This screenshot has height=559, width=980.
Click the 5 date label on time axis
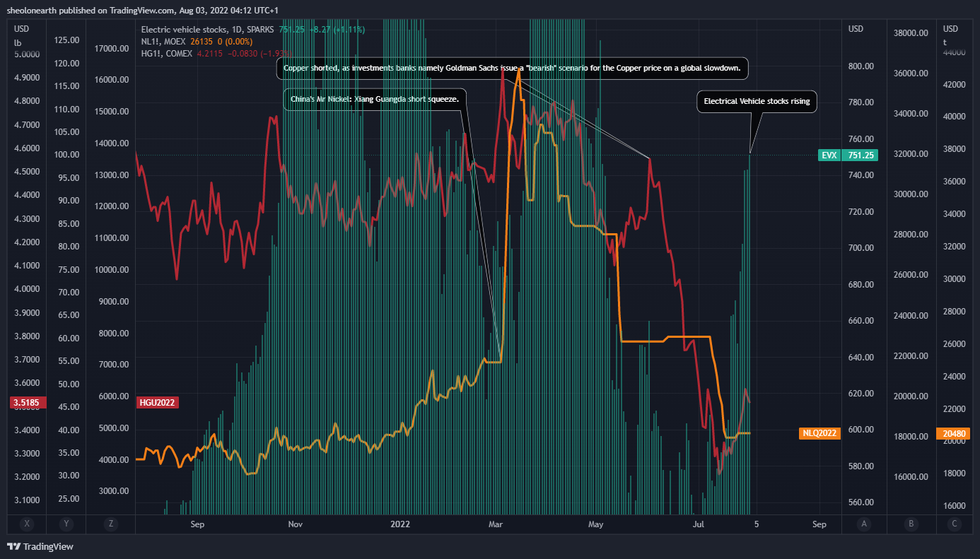click(756, 524)
